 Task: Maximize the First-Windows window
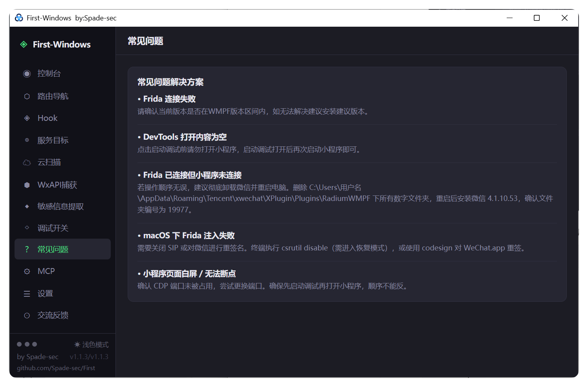click(537, 18)
